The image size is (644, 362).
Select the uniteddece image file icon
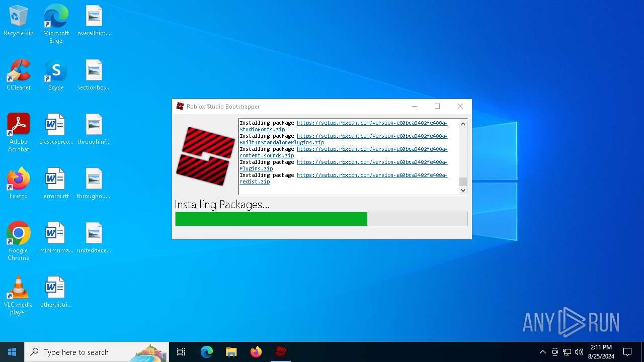coord(94,238)
